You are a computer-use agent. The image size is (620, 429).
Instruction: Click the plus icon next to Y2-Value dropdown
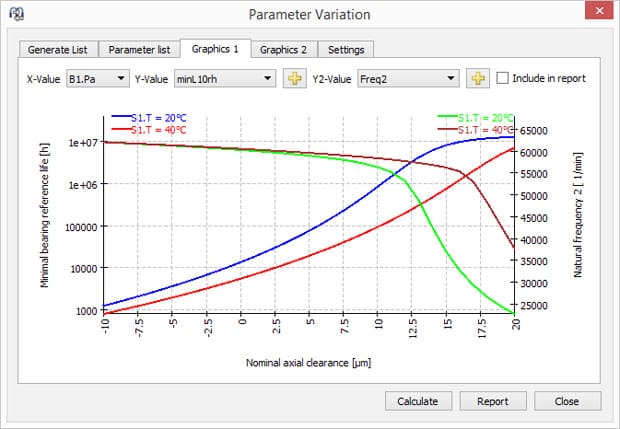click(x=477, y=78)
